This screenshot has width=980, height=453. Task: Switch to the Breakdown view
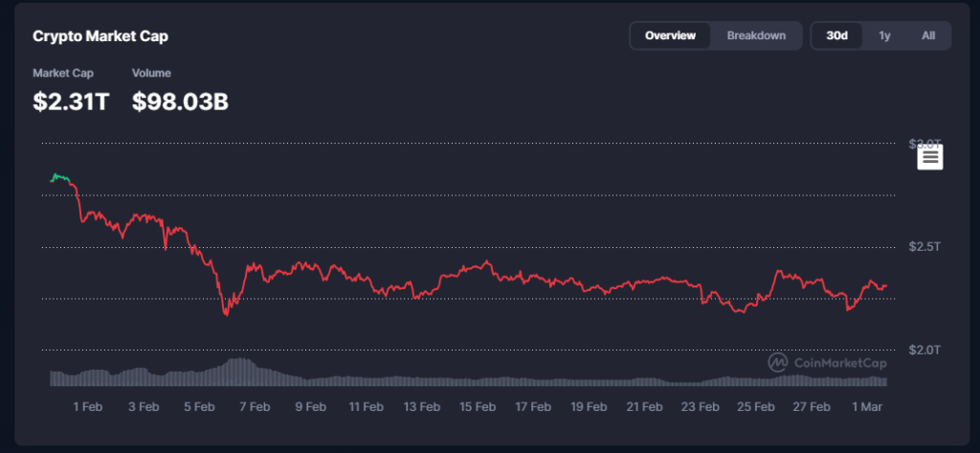click(x=756, y=35)
